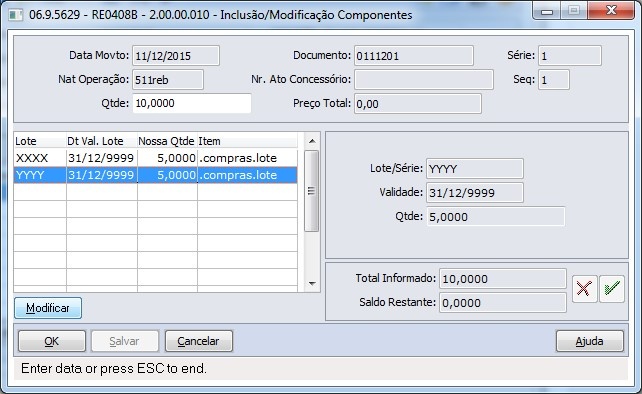This screenshot has height=394, width=642.
Task: Click the disabled Salvar button
Action: click(124, 341)
